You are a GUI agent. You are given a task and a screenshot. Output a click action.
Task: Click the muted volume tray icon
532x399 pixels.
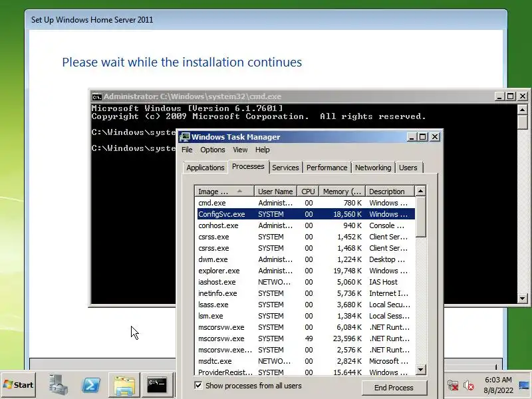click(469, 386)
